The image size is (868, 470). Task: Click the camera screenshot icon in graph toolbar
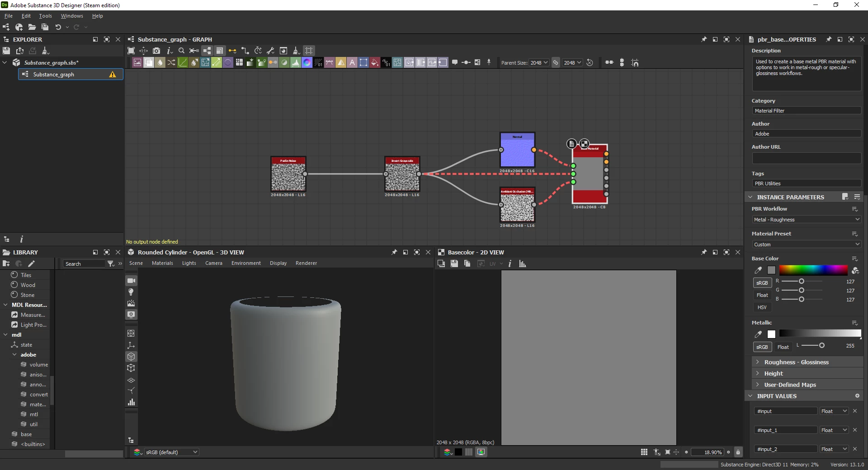[156, 51]
